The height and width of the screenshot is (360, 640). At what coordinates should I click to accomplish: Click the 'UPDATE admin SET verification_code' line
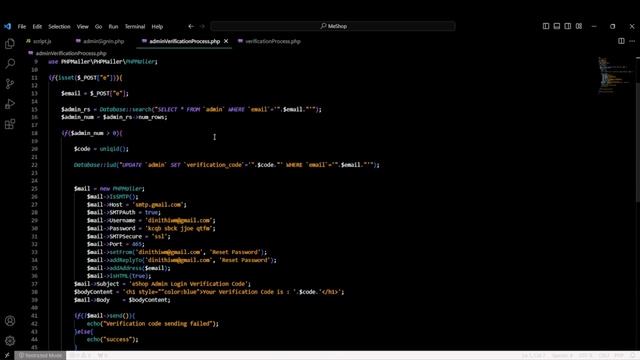click(x=227, y=165)
